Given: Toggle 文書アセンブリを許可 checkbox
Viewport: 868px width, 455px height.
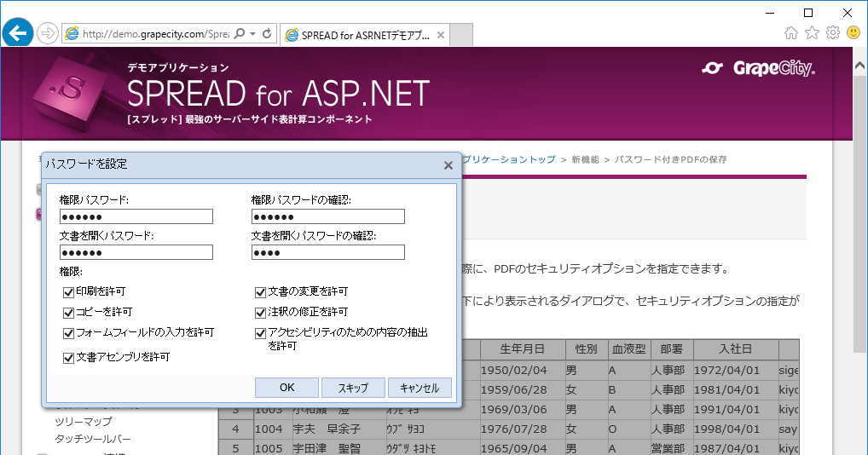Looking at the screenshot, I should [x=69, y=358].
